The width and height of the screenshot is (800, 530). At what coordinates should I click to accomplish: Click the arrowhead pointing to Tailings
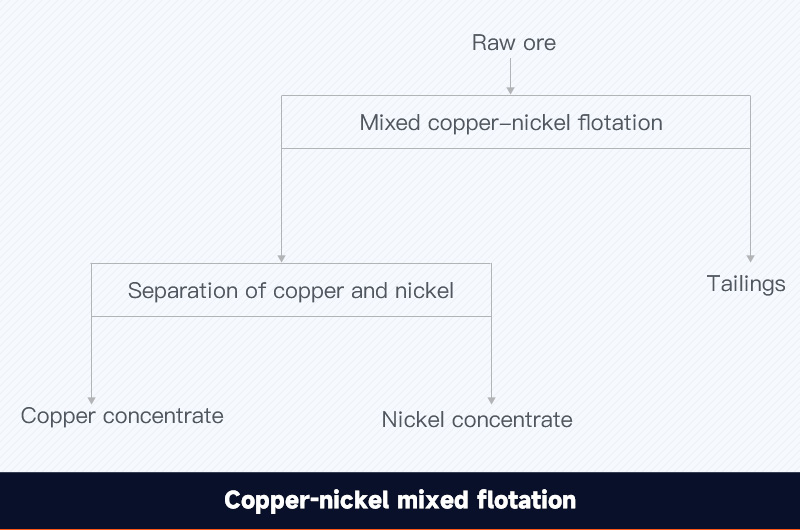pyautogui.click(x=751, y=259)
